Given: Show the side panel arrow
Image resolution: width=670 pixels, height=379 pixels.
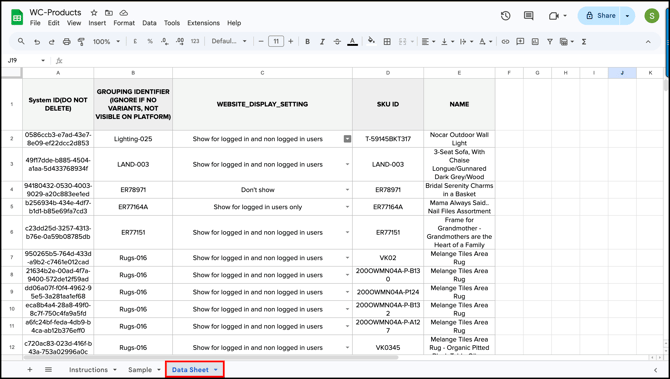Looking at the screenshot, I should 655,370.
